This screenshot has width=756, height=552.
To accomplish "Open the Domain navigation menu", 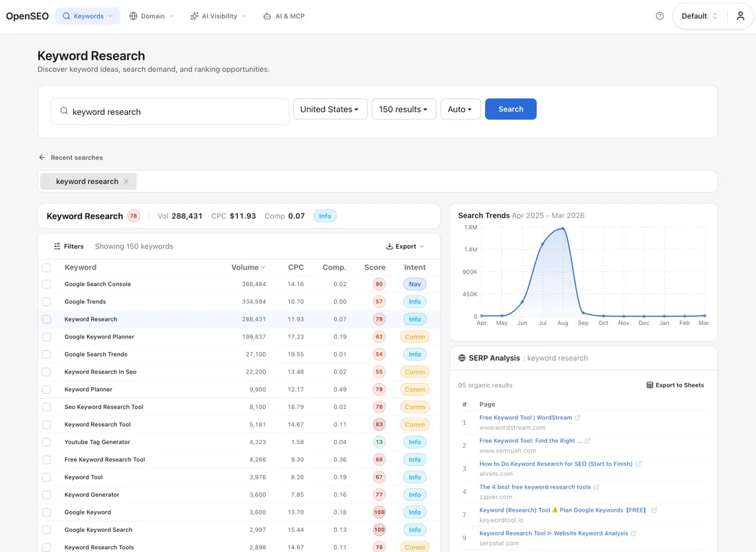I will [152, 16].
